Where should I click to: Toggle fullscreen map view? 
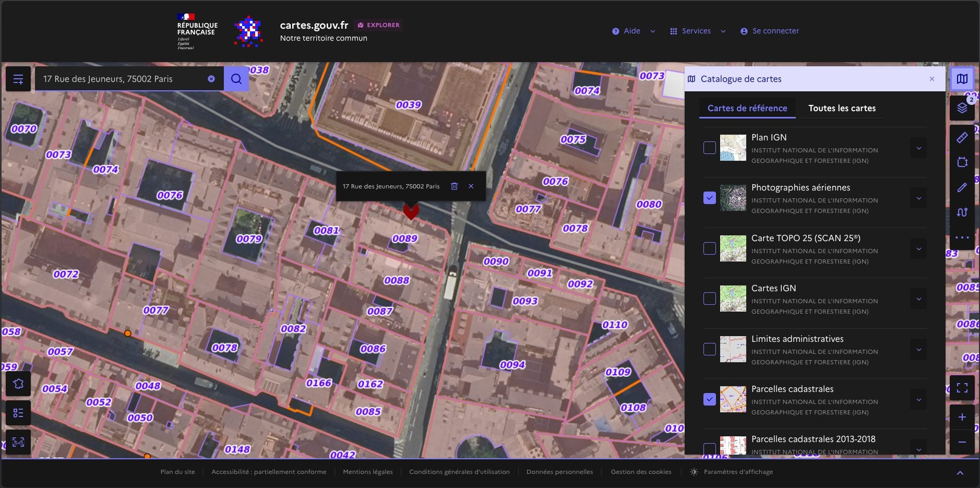coord(962,388)
